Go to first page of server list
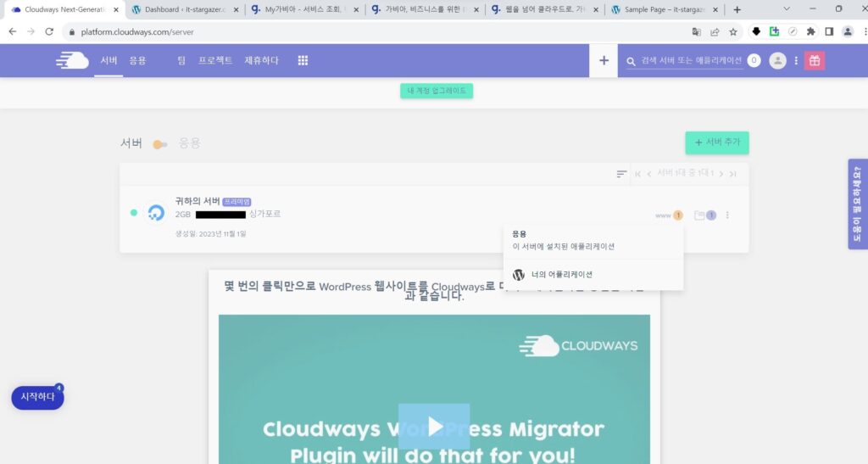Viewport: 868px width, 464px height. pos(637,174)
